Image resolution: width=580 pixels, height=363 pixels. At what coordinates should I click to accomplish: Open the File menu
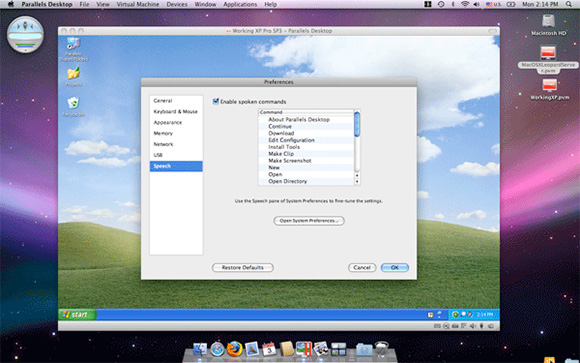click(84, 4)
